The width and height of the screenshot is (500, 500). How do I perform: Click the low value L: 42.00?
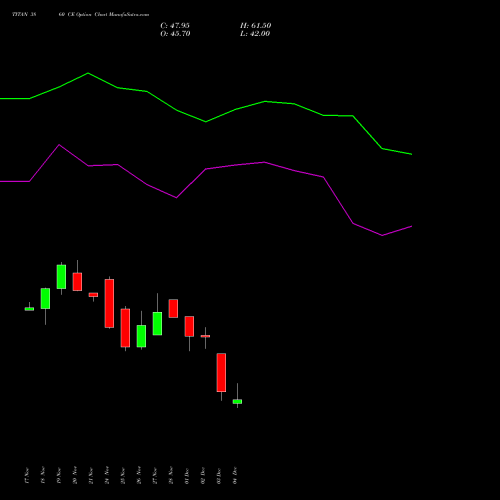[x=255, y=34]
